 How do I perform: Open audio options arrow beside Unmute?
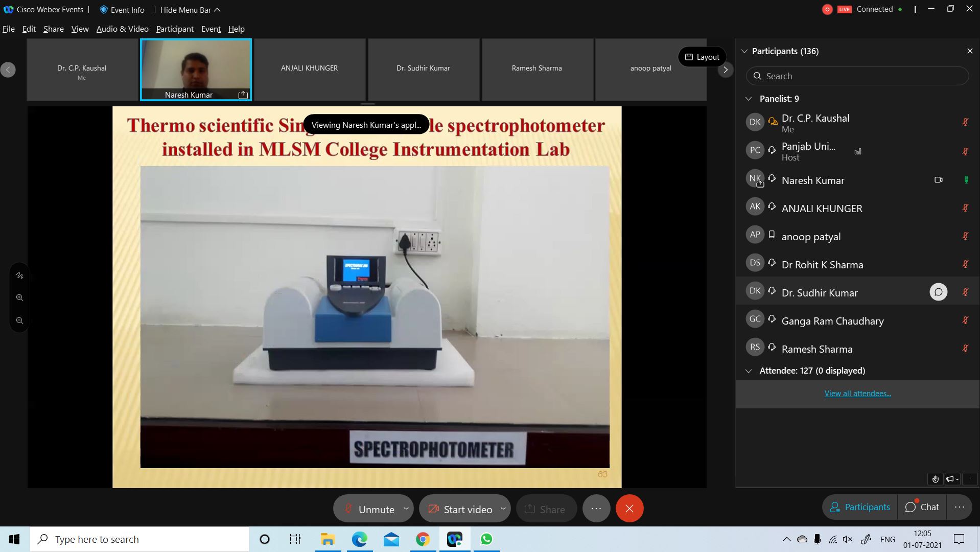[x=406, y=509]
